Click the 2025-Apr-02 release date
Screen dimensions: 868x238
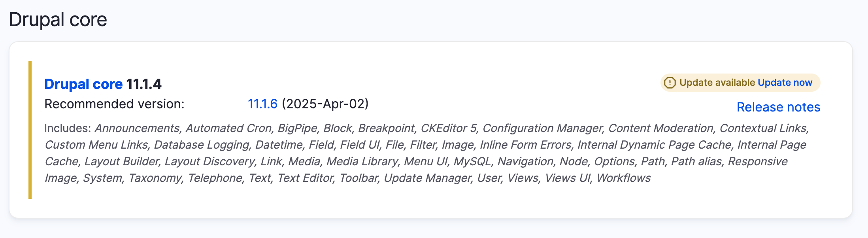[x=325, y=104]
